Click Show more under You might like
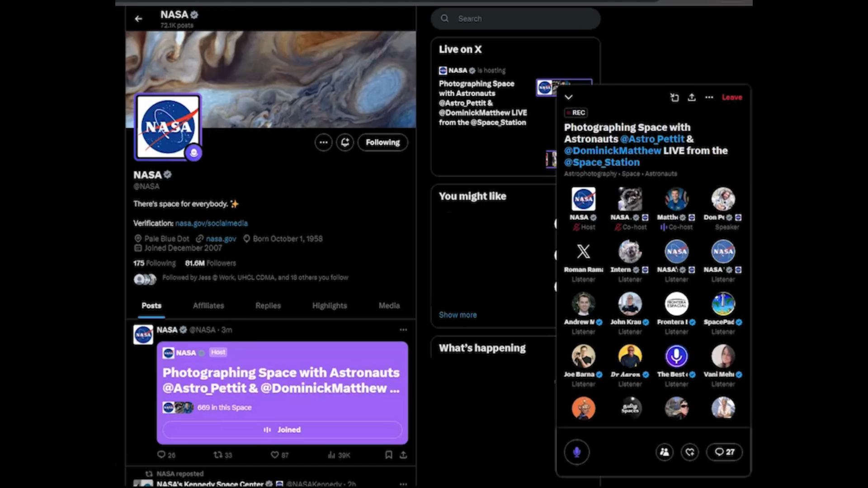The width and height of the screenshot is (868, 488). pyautogui.click(x=458, y=315)
